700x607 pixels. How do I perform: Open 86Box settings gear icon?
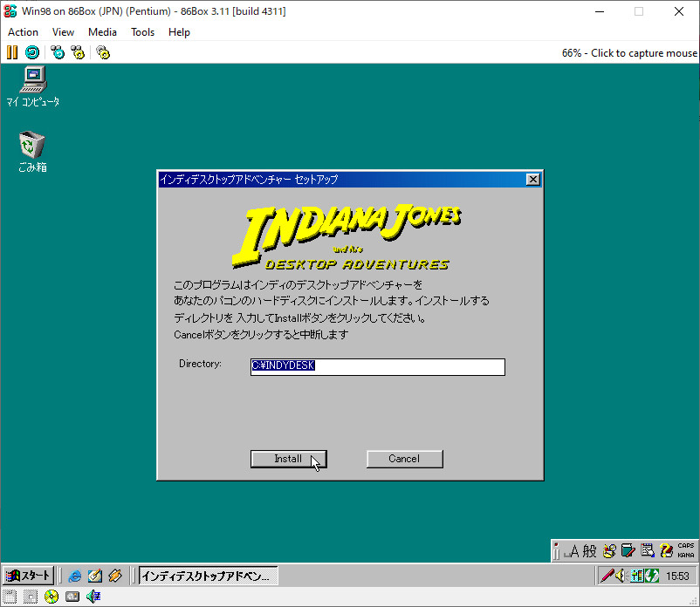pos(103,52)
